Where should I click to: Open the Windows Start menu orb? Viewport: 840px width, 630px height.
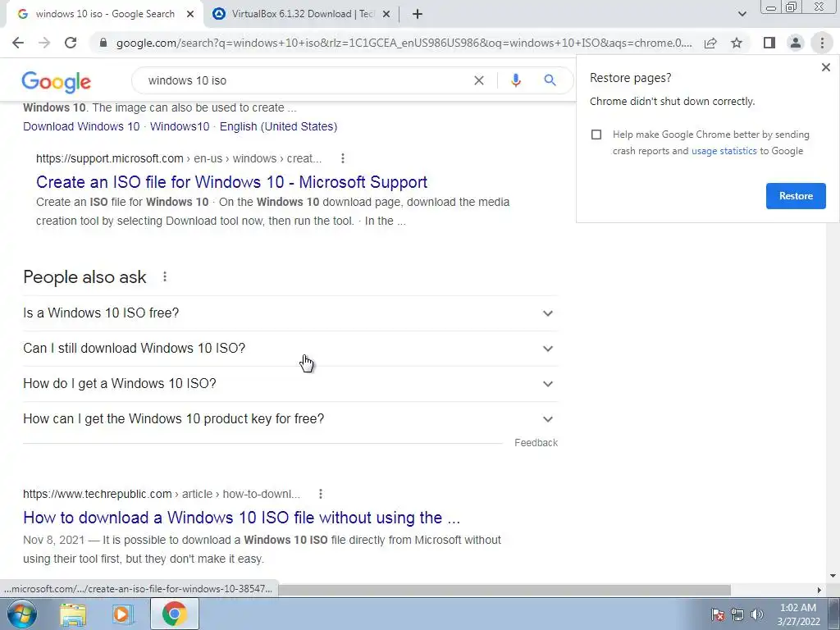[x=22, y=614]
